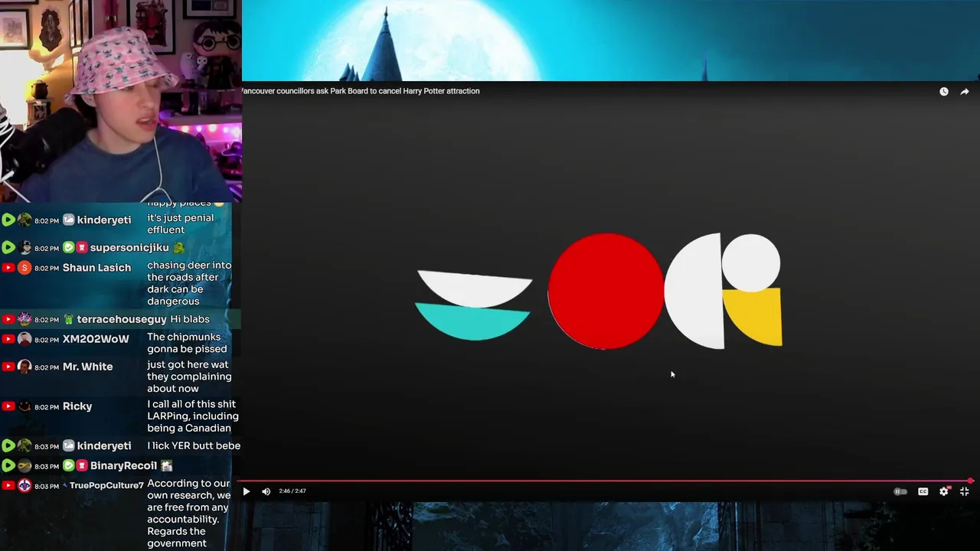Click the username Ricky
The width and height of the screenshot is (980, 551).
(x=77, y=407)
